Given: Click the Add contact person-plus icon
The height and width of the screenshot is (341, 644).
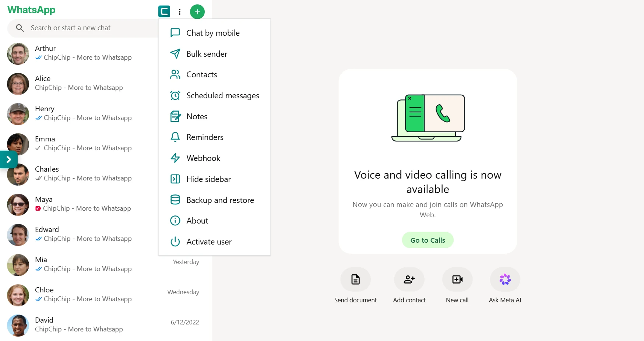Looking at the screenshot, I should point(409,280).
